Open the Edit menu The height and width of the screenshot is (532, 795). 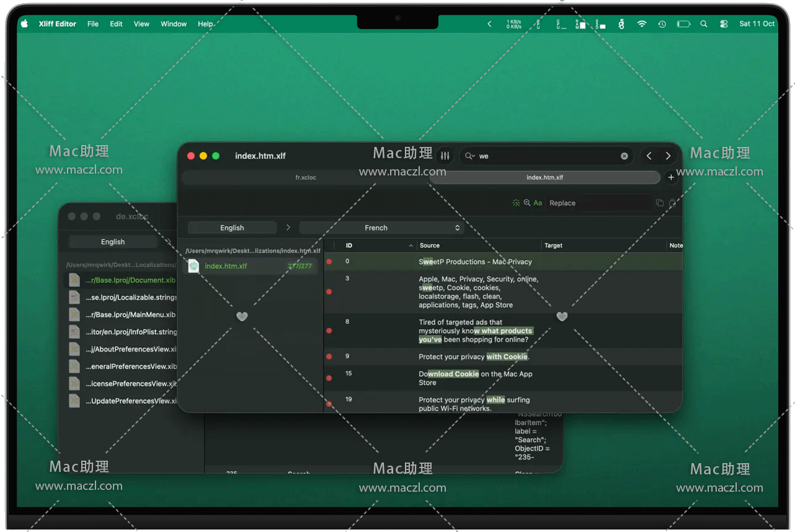(117, 24)
